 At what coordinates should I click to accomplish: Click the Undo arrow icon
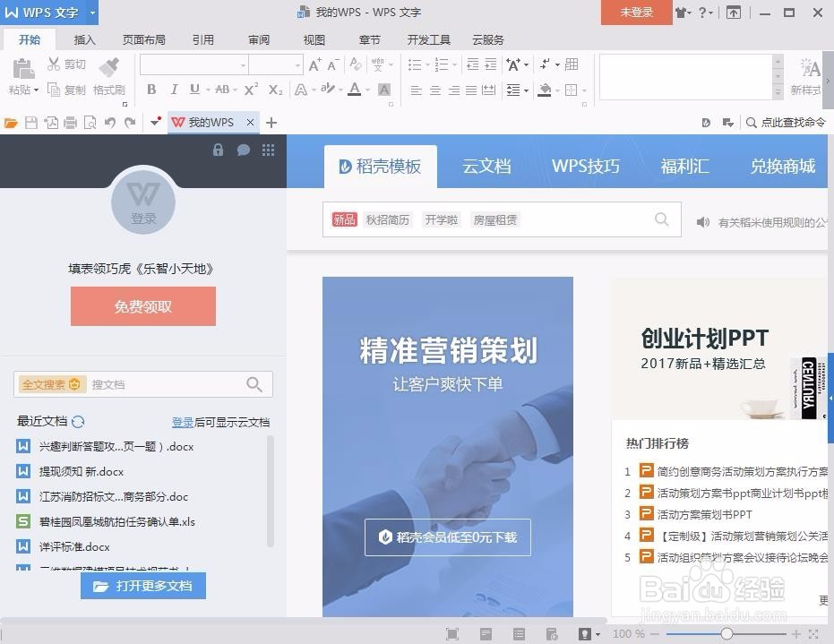click(x=110, y=123)
